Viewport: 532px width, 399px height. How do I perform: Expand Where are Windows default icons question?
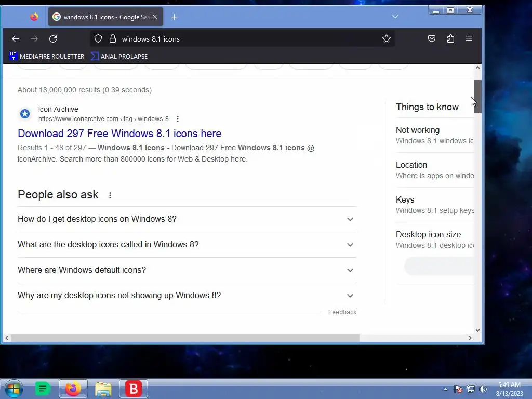pos(187,270)
